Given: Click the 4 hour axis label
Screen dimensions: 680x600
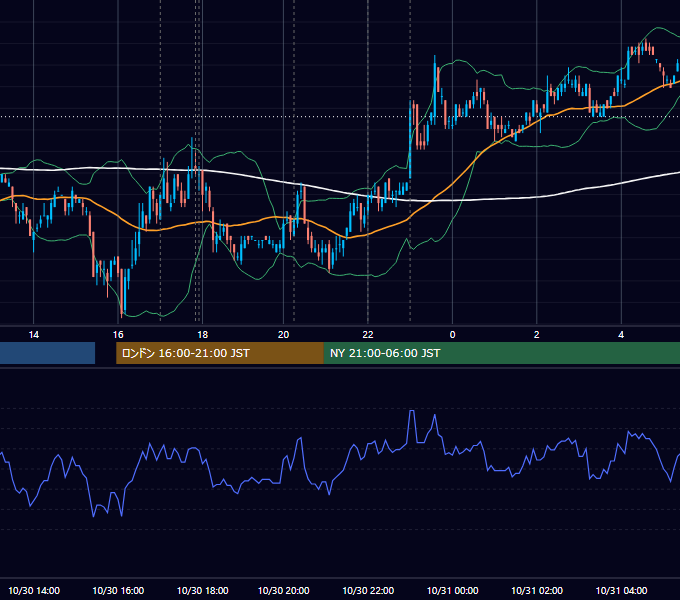Looking at the screenshot, I should point(621,335).
